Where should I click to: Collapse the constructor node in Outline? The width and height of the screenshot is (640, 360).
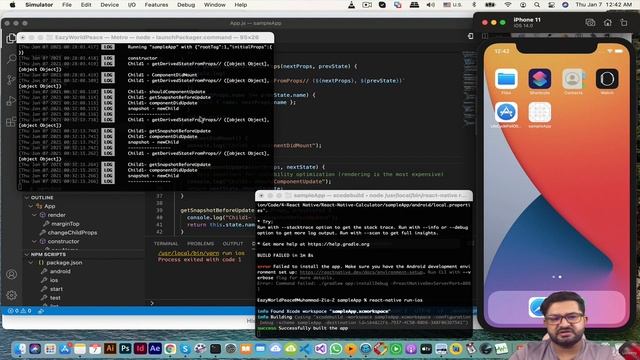coord(35,241)
